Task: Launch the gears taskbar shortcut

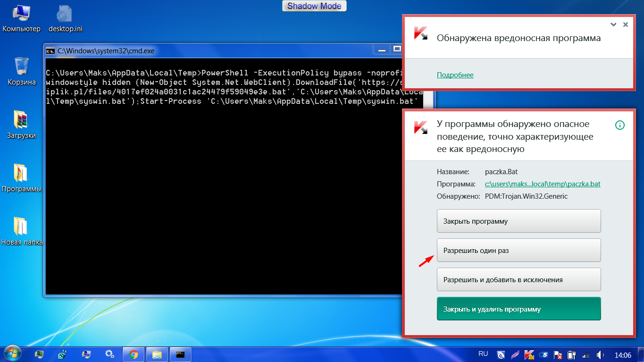Action: [x=109, y=354]
